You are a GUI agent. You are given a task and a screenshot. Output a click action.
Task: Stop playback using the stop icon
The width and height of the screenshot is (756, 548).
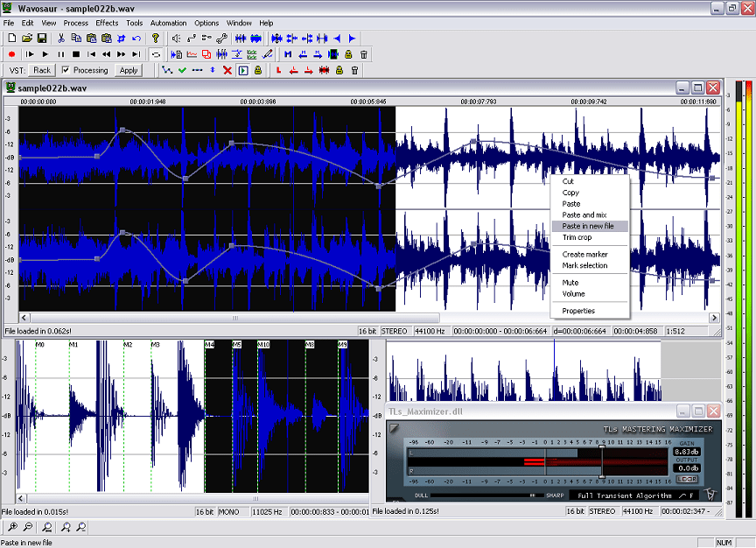tap(76, 54)
